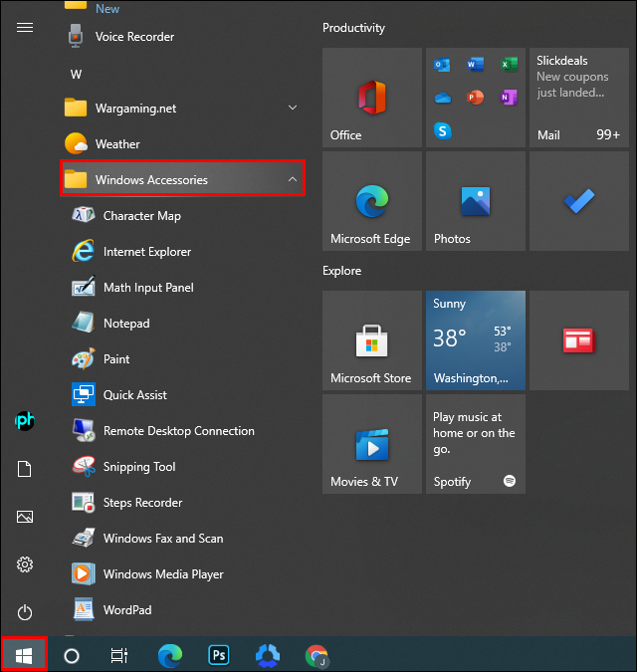
Task: Open Word from the Office apps tile
Action: point(476,65)
